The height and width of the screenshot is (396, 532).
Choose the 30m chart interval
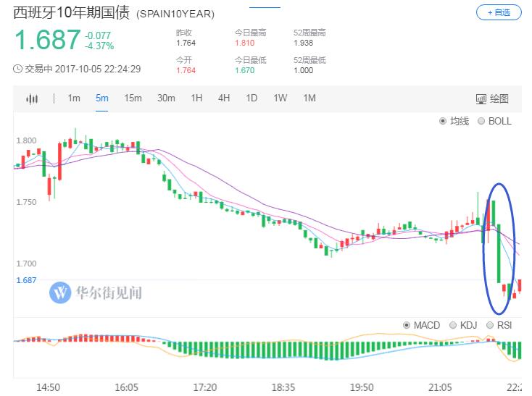[x=166, y=98]
